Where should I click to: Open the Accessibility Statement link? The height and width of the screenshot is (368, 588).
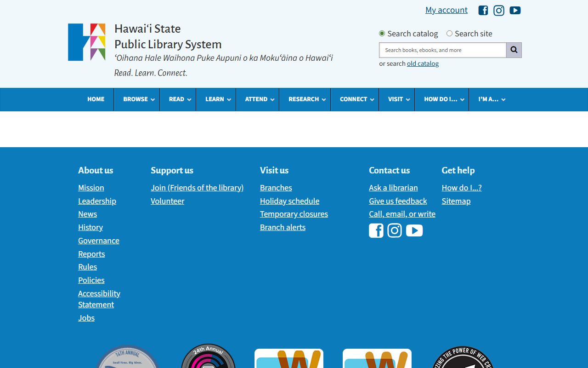[99, 299]
